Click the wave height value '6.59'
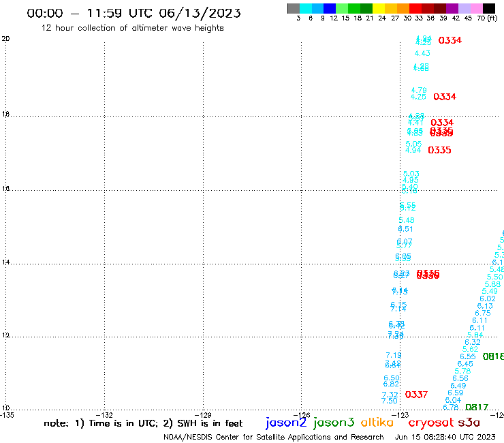The height and width of the screenshot is (443, 504). (x=456, y=393)
